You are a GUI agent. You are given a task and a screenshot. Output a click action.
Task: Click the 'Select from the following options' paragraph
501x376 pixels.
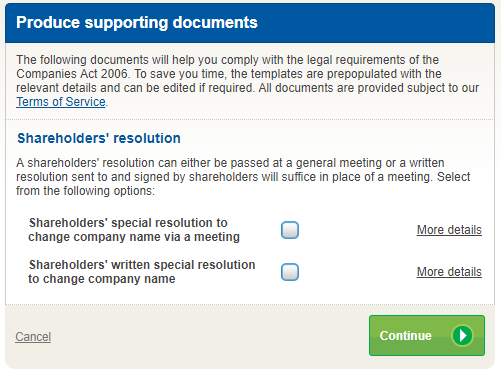pyautogui.click(x=243, y=177)
